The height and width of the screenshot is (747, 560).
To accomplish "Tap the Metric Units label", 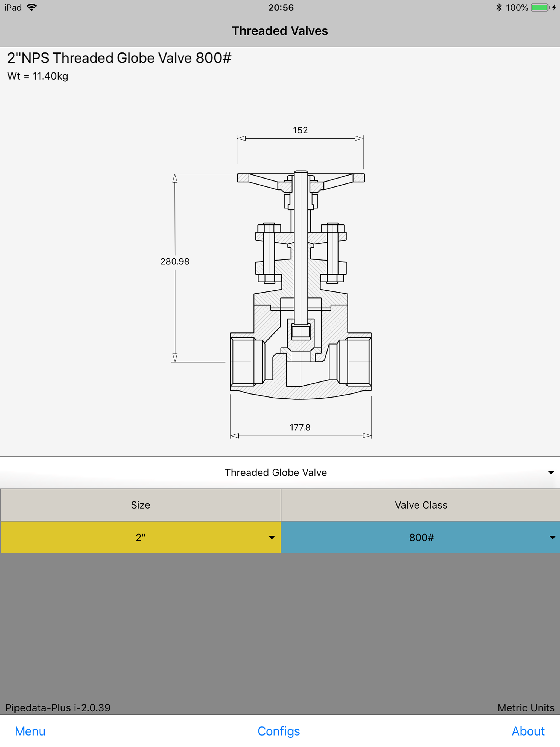I will pyautogui.click(x=526, y=707).
